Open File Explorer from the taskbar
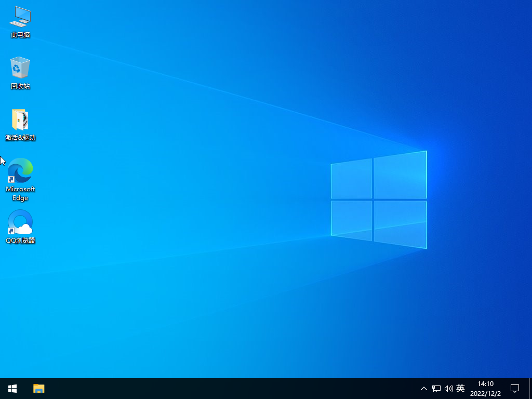Viewport: 532px width, 399px height. point(38,388)
